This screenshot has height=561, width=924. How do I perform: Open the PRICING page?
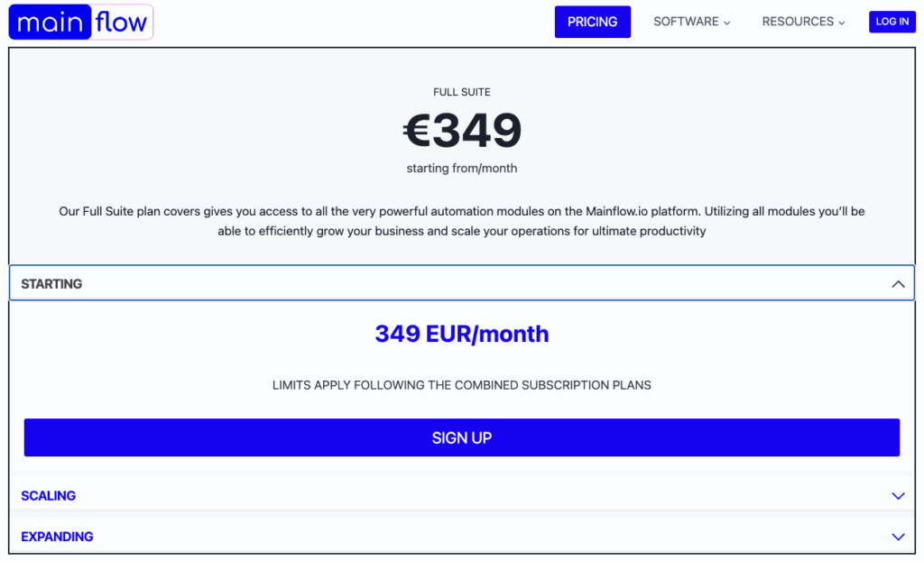point(592,22)
